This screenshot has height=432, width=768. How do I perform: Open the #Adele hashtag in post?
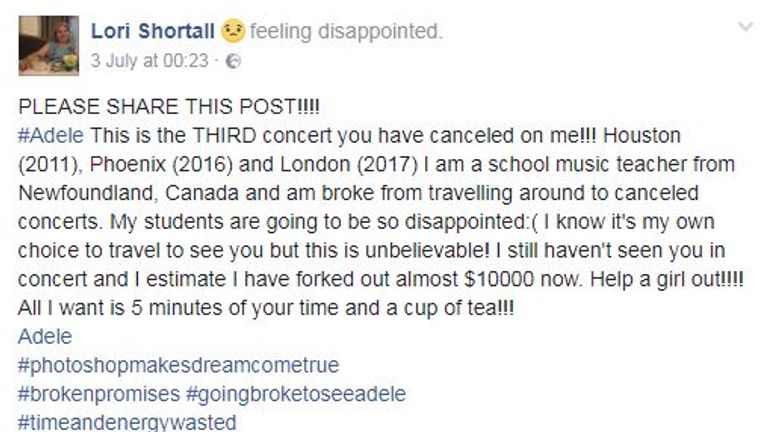[x=51, y=135]
